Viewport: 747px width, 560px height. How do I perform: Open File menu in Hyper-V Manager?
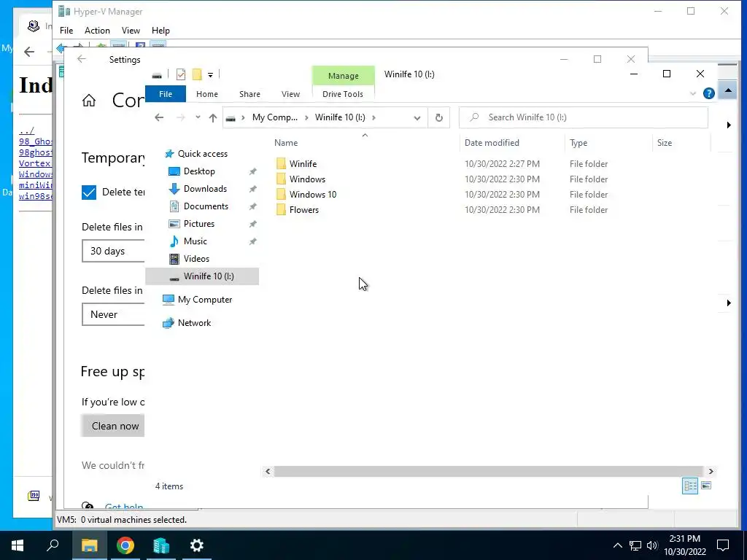point(66,31)
